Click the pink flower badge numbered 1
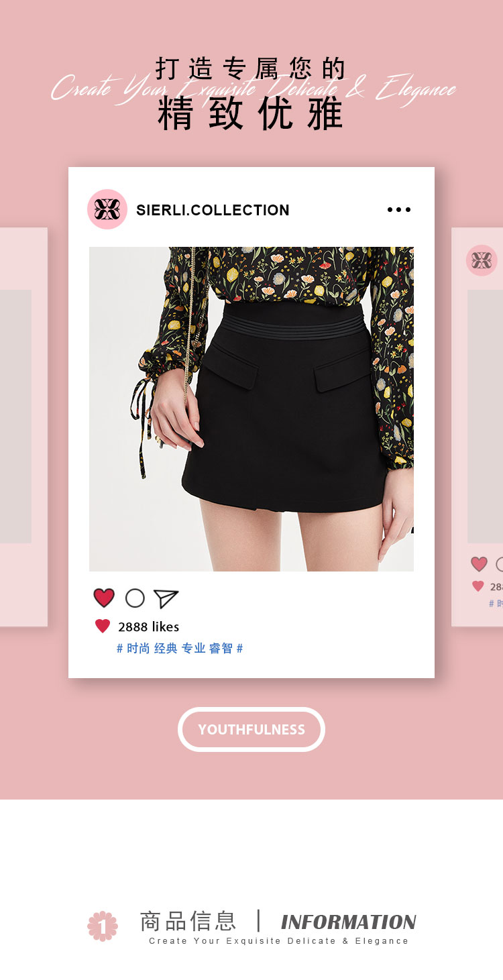Image resolution: width=503 pixels, height=980 pixels. click(x=103, y=926)
